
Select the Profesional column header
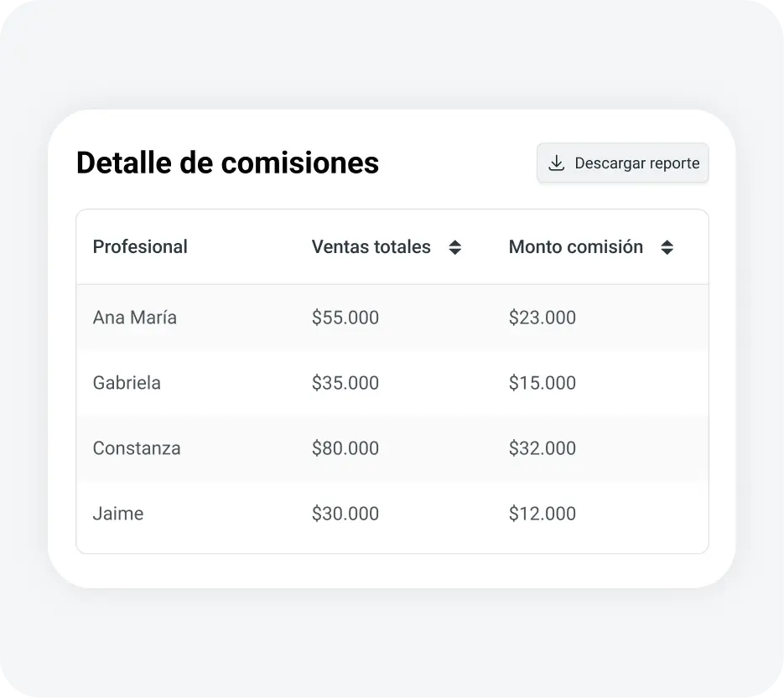tap(140, 246)
